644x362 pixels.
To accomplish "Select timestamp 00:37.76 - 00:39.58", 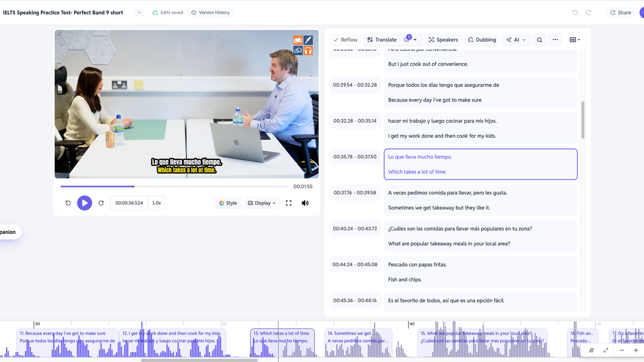I will tap(355, 193).
